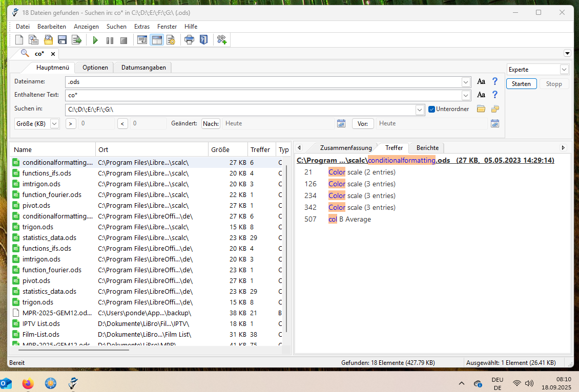Toggle the pane layout toolbar icon

click(157, 40)
